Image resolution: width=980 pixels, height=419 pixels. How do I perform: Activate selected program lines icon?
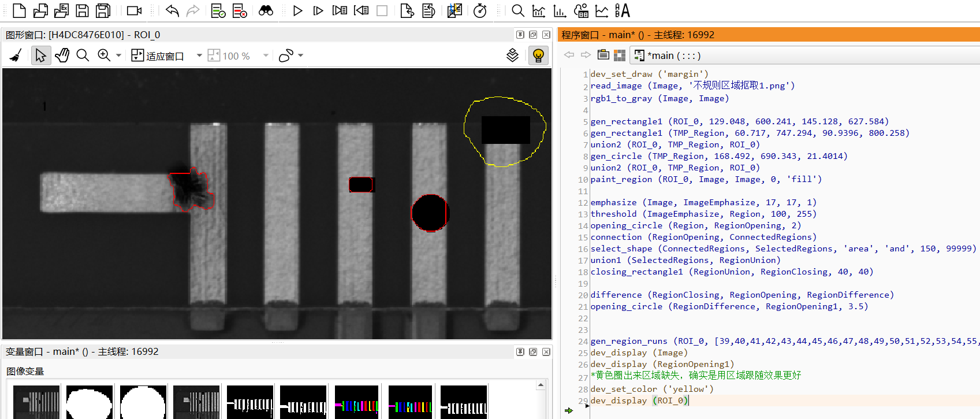pyautogui.click(x=218, y=10)
